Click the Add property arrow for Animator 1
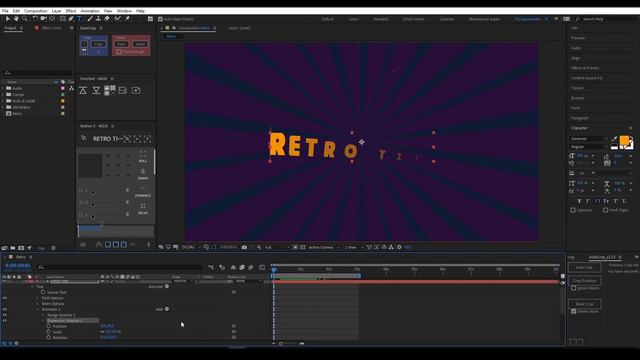 click(167, 309)
